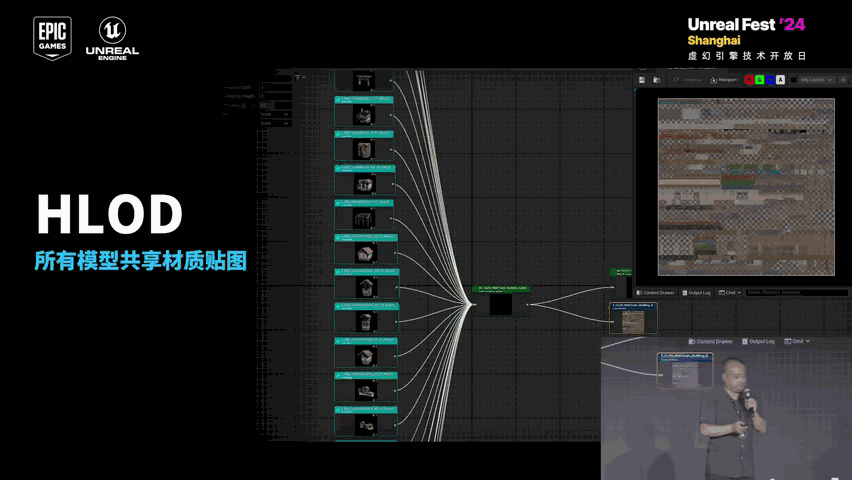Click the first Depth value field

click(x=275, y=87)
